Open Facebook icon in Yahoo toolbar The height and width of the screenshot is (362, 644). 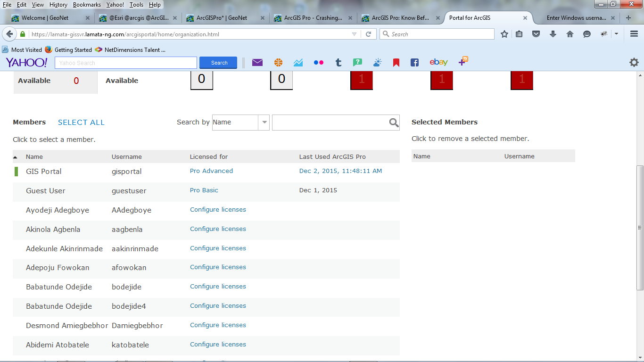point(414,62)
